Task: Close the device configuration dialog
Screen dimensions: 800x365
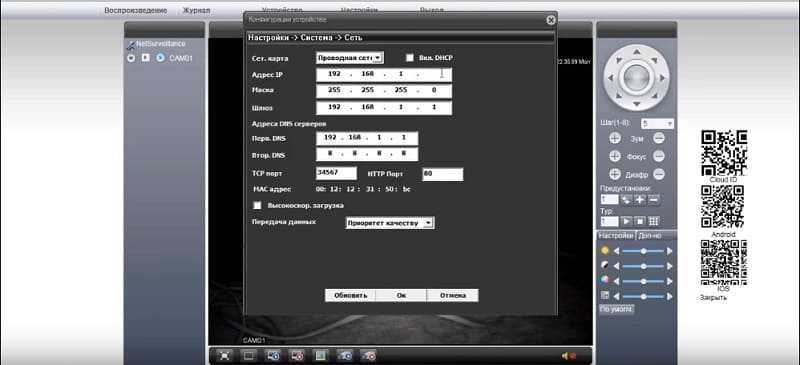Action: click(551, 20)
